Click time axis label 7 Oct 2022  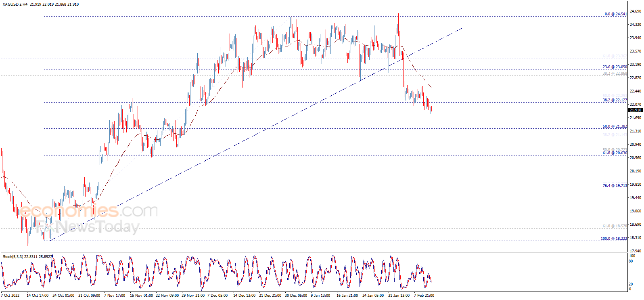[10, 296]
